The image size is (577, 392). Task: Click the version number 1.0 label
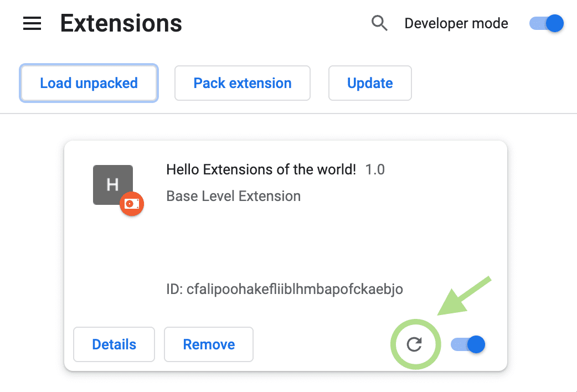[375, 169]
